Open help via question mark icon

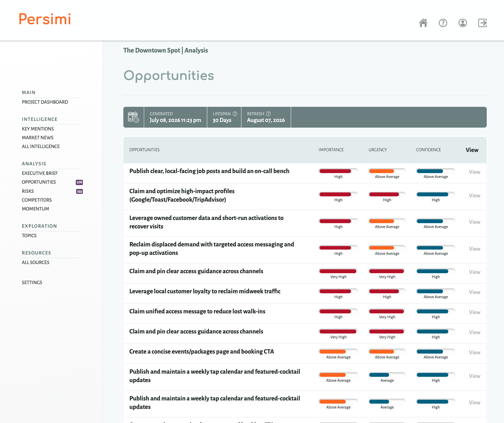pos(443,23)
